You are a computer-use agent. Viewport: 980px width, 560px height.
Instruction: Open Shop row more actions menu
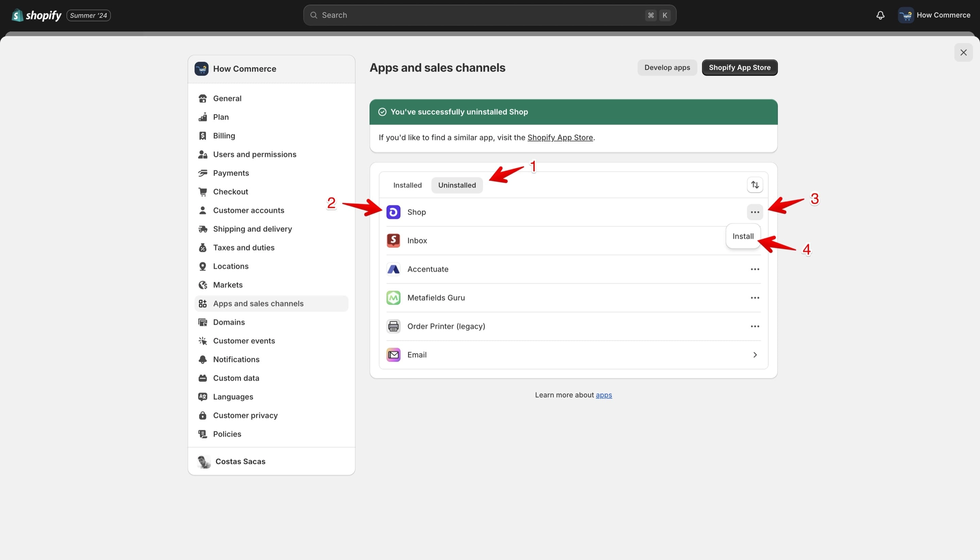[754, 212]
